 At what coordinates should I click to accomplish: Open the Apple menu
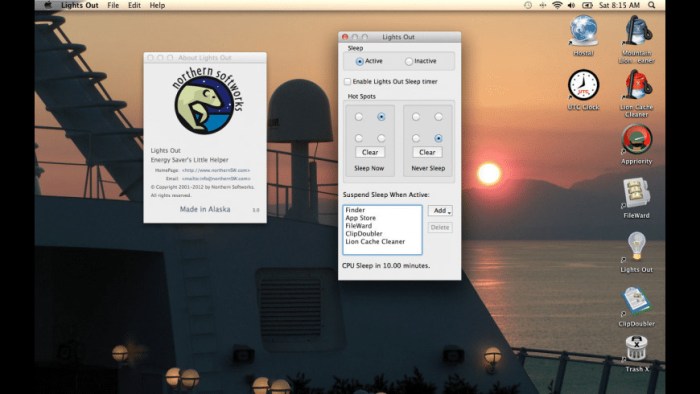tap(48, 5)
